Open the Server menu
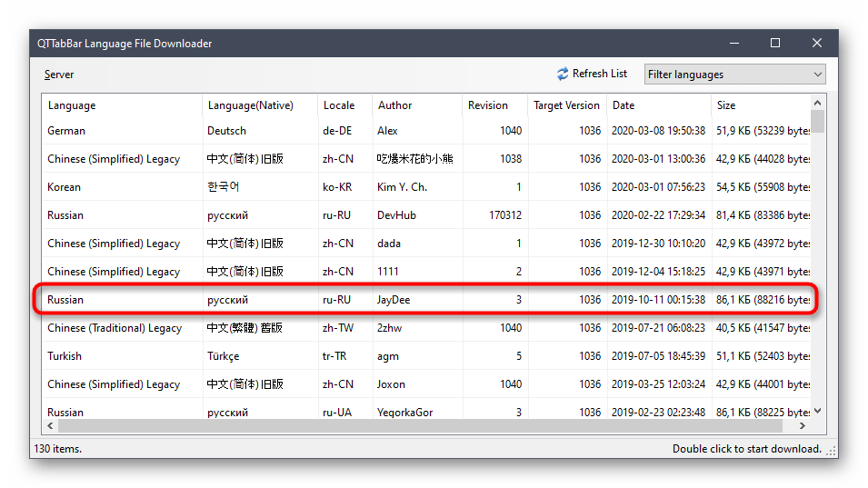The height and width of the screenshot is (488, 868). tap(59, 75)
